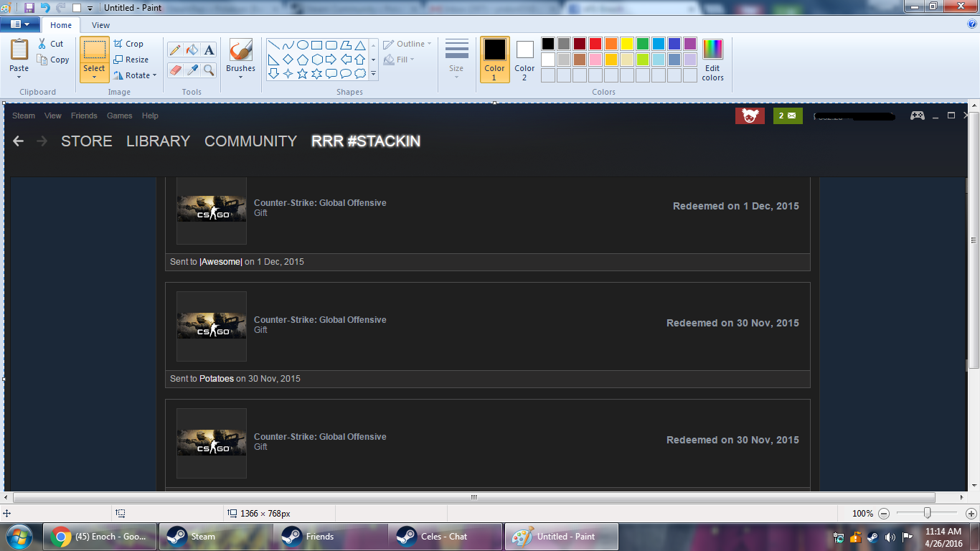Viewport: 980px width, 551px height.
Task: Select the Pencil tool
Action: click(174, 50)
